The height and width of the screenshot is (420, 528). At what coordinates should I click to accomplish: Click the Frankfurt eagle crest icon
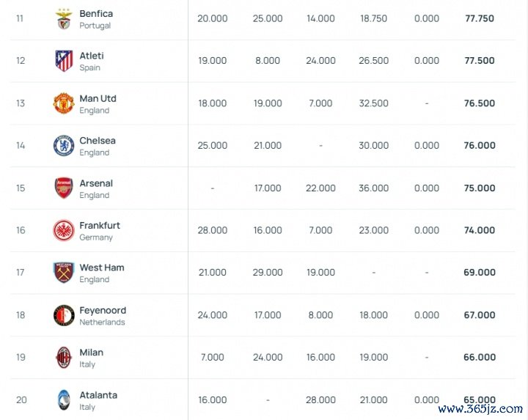[64, 231]
